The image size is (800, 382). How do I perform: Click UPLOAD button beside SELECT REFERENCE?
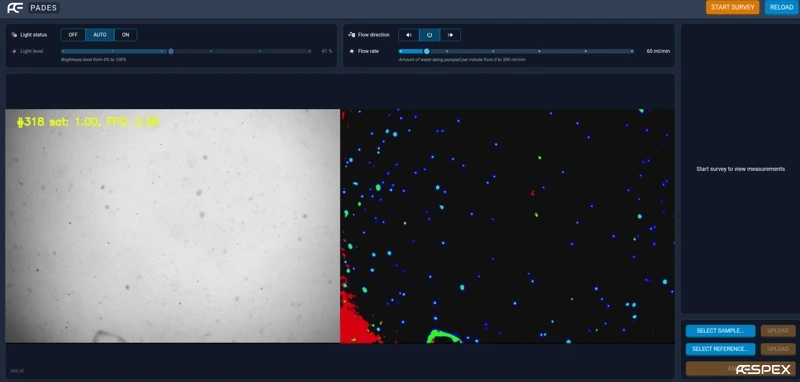778,349
